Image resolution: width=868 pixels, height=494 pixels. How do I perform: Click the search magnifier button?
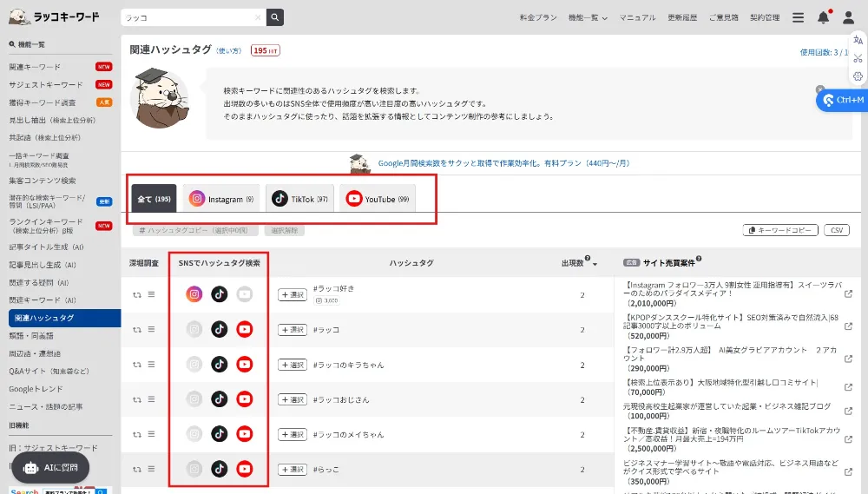(274, 17)
